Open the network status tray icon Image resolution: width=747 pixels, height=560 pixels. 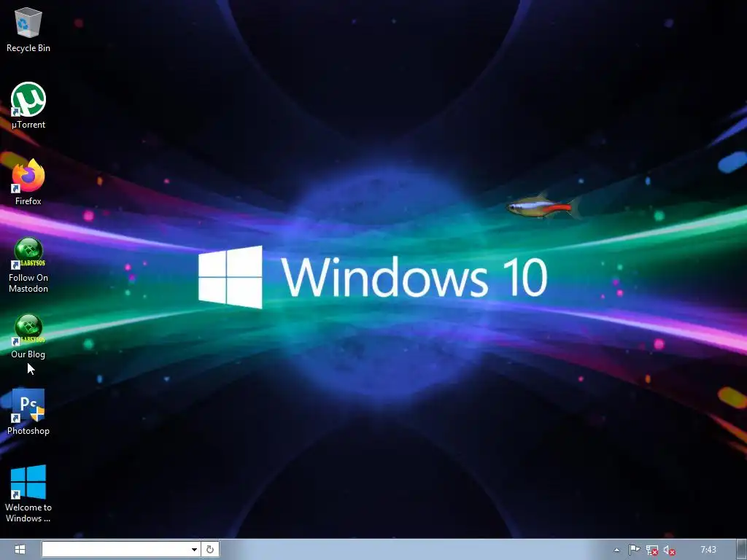click(x=651, y=550)
